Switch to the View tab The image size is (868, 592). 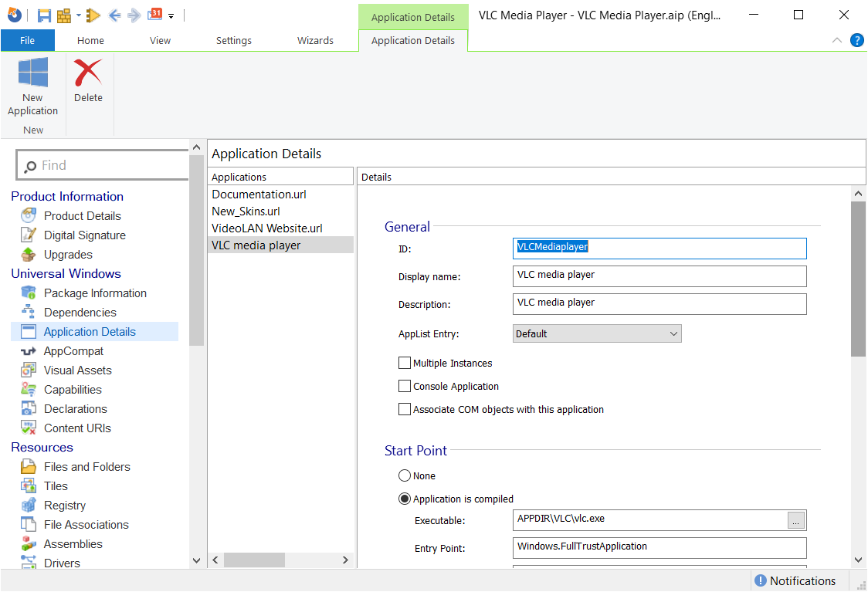point(160,40)
